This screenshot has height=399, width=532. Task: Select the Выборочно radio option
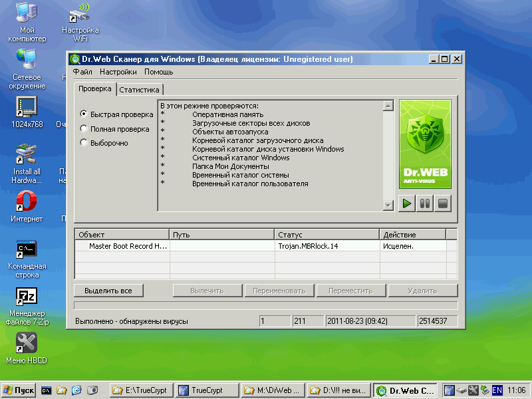click(x=104, y=143)
